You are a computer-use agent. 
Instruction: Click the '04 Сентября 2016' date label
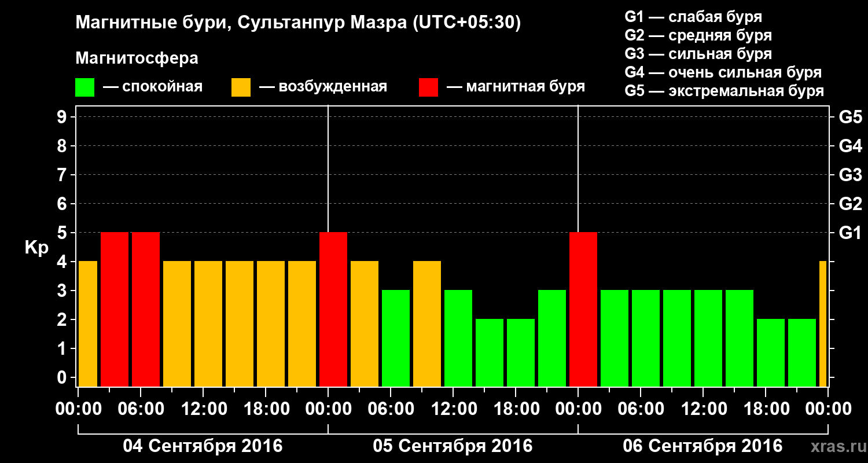(x=203, y=446)
